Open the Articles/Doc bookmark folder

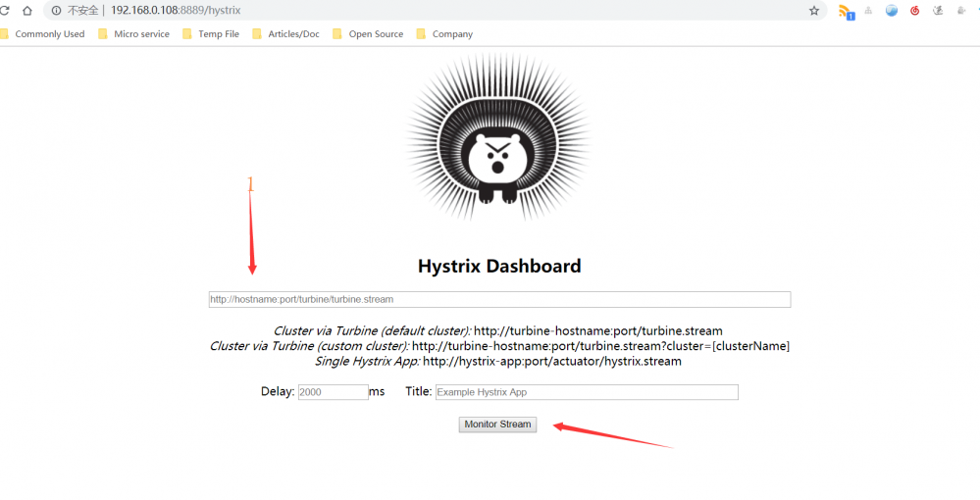click(286, 33)
